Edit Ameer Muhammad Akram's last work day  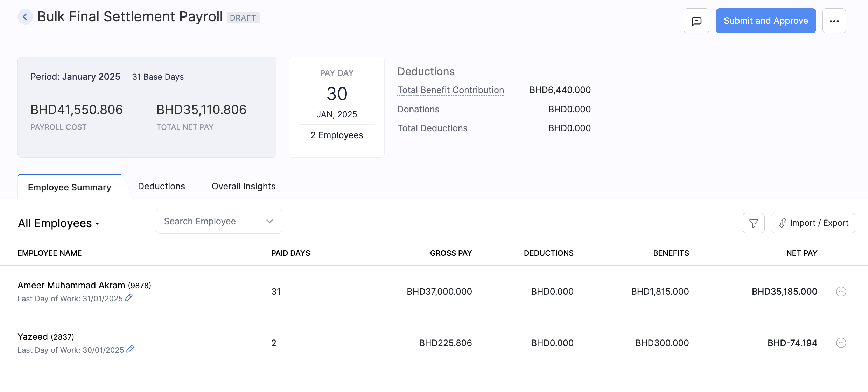(129, 298)
